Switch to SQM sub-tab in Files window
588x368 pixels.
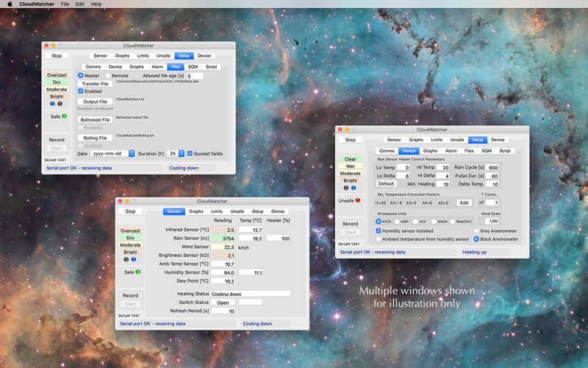tap(193, 67)
